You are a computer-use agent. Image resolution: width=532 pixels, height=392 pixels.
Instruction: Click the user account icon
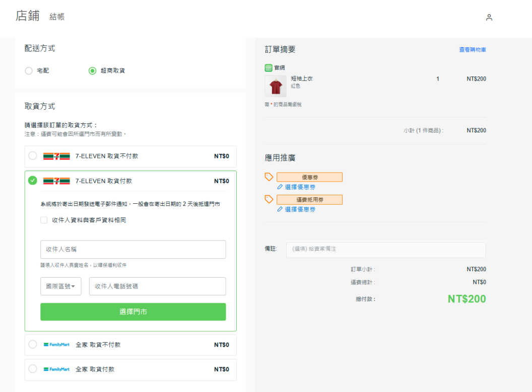click(x=489, y=18)
